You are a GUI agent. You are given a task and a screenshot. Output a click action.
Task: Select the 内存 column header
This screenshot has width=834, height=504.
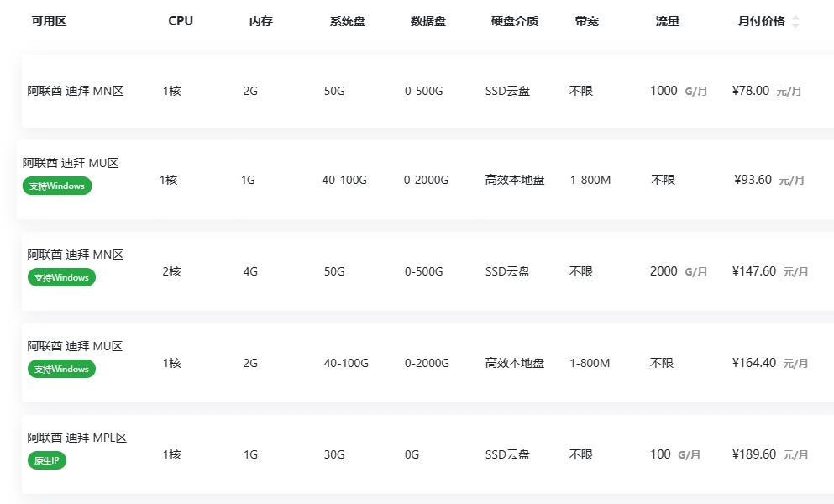261,21
